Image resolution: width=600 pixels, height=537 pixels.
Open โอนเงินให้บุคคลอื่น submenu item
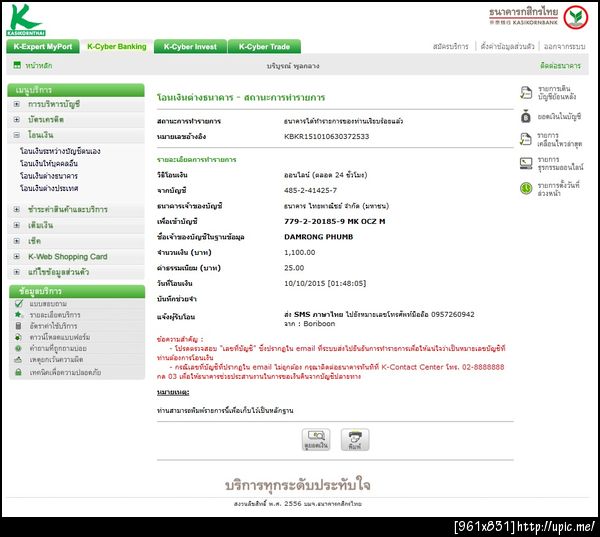[49, 163]
